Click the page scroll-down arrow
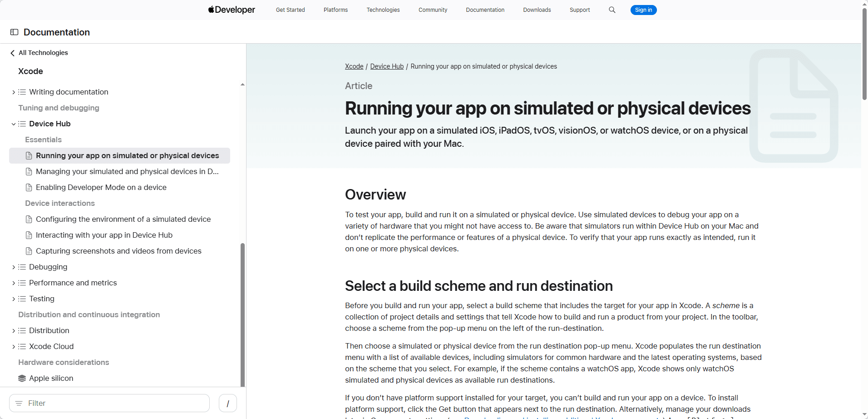The height and width of the screenshot is (419, 868). click(x=864, y=414)
